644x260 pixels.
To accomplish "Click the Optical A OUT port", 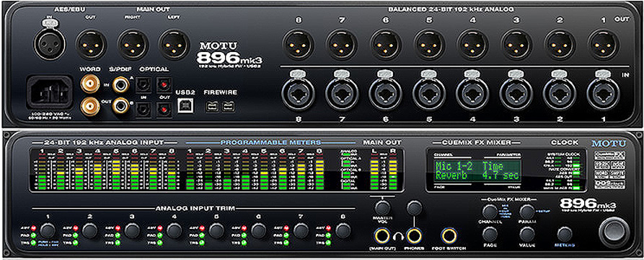I will [164, 84].
